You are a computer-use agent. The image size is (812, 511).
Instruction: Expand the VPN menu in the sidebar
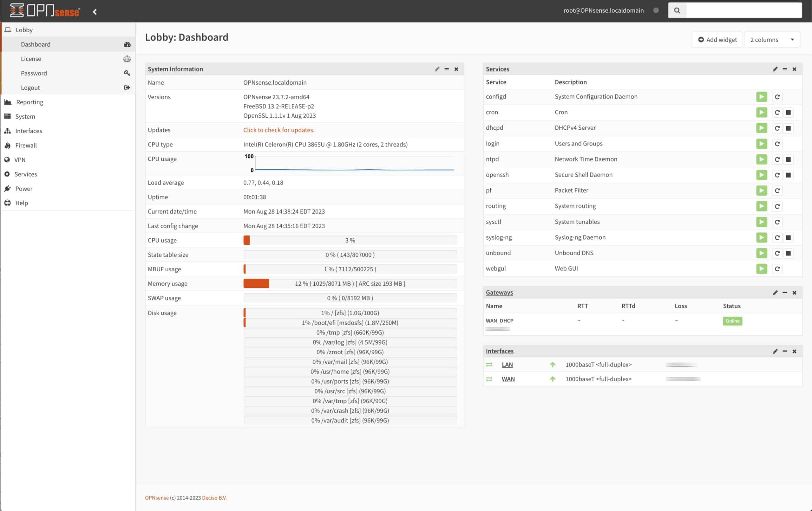pos(21,159)
